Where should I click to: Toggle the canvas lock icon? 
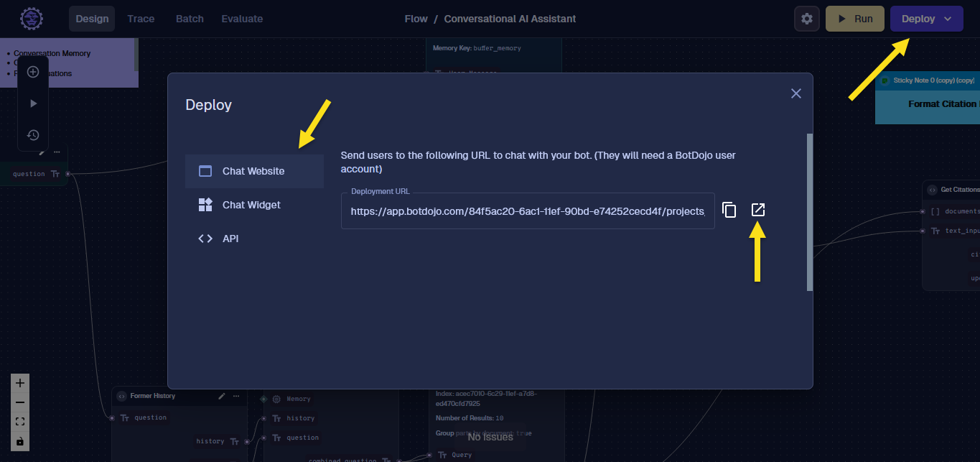click(x=20, y=441)
